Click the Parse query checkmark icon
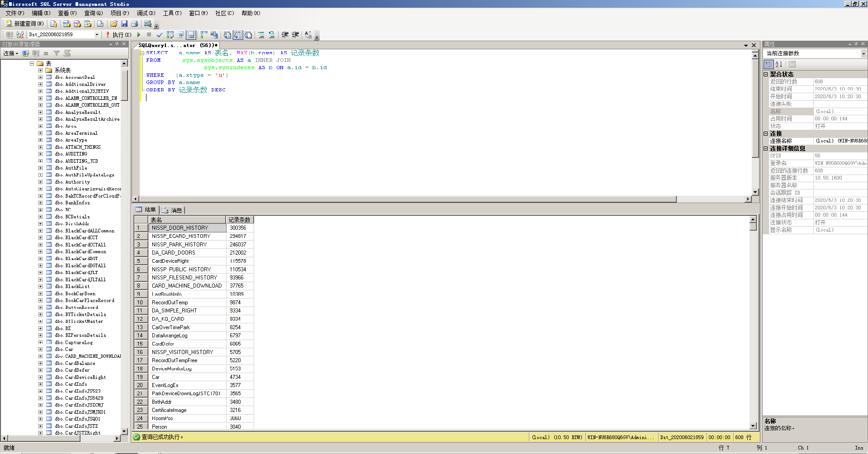Screen dimensions: 868x454 pyautogui.click(x=160, y=34)
